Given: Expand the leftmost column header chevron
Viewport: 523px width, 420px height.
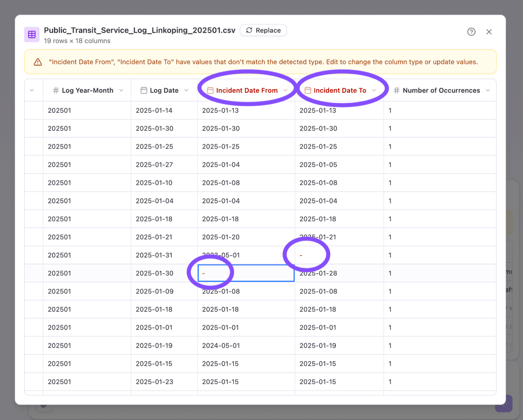Looking at the screenshot, I should point(32,90).
